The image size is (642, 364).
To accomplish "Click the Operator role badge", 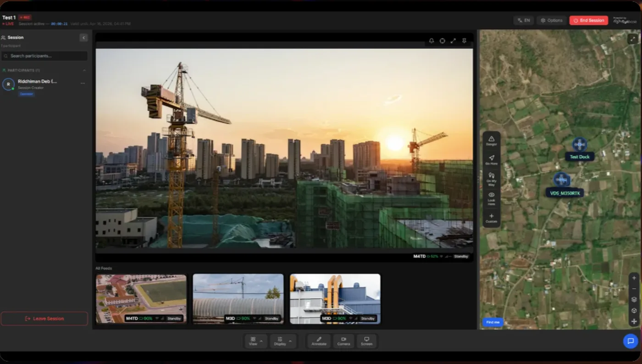I will click(26, 94).
